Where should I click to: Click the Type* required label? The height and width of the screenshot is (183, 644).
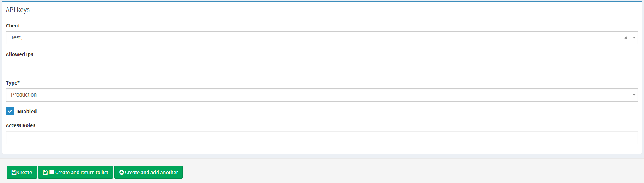pyautogui.click(x=13, y=83)
